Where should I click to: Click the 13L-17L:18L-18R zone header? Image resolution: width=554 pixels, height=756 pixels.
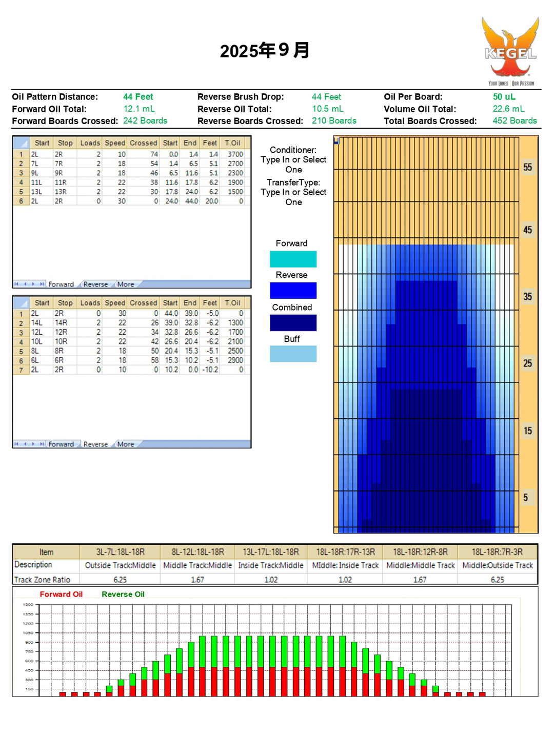pyautogui.click(x=271, y=552)
